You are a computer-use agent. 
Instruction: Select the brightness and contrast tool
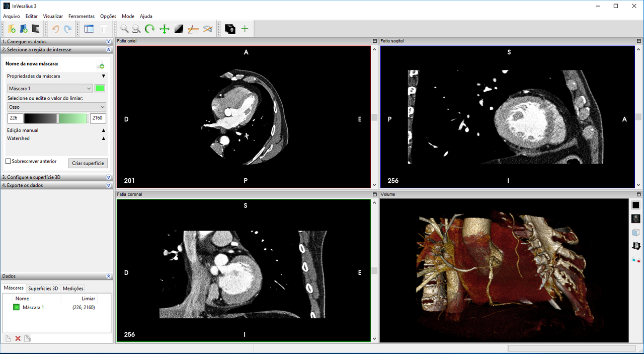pos(178,29)
